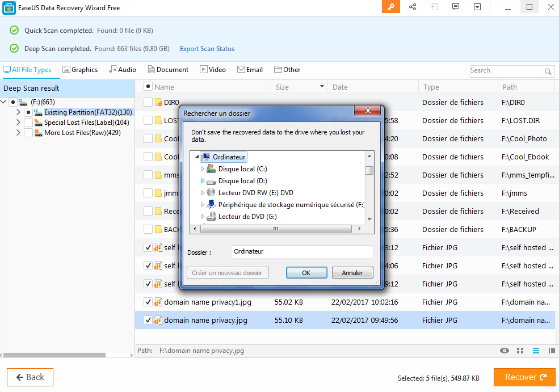Switch to preview eye view

[505, 351]
